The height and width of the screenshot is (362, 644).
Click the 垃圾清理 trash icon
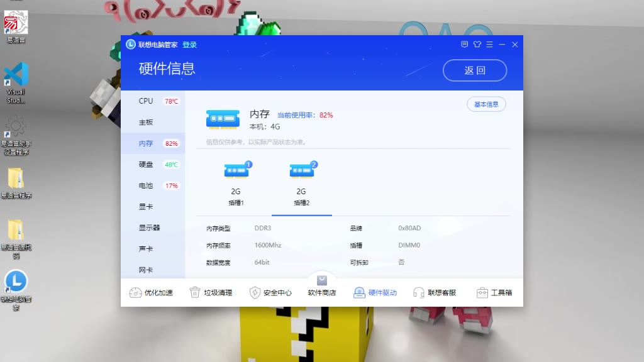(195, 293)
